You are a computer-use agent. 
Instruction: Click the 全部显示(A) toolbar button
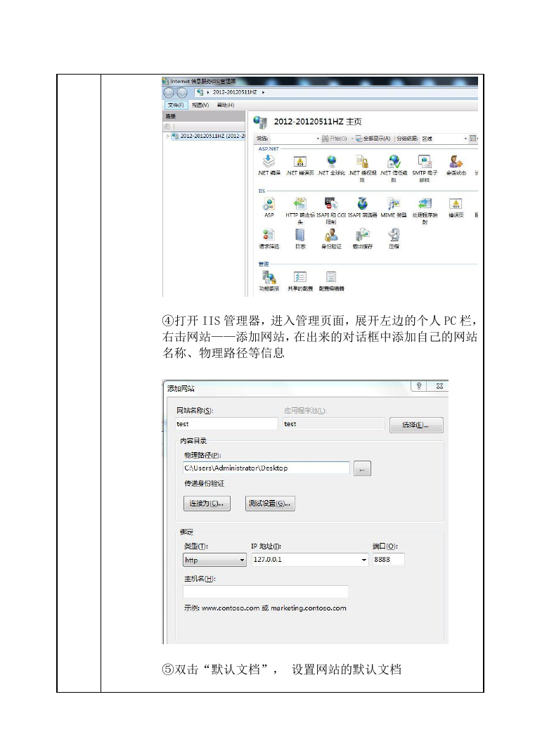click(x=373, y=139)
